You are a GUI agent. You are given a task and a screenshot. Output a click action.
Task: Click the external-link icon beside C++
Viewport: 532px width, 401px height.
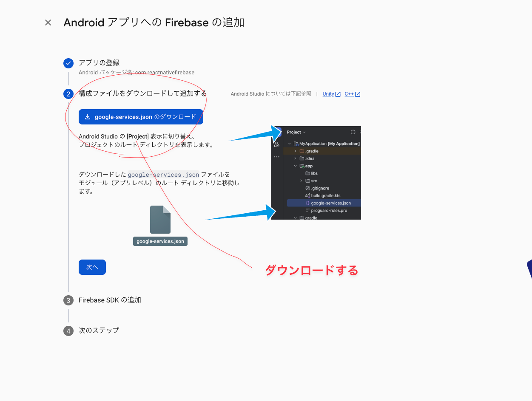(x=358, y=94)
